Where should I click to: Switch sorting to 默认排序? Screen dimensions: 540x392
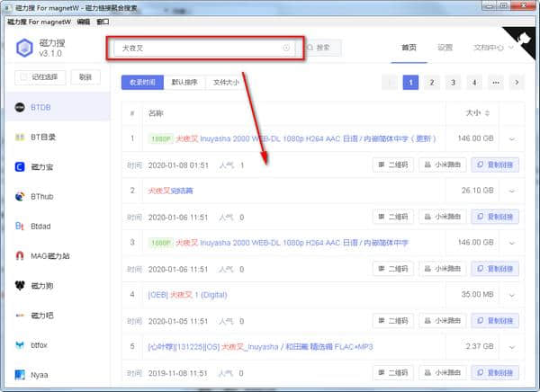pos(184,83)
